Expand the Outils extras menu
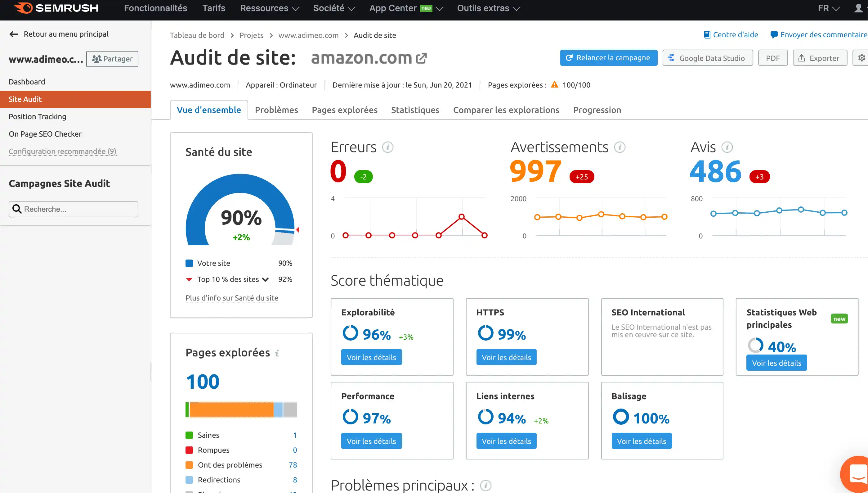 click(489, 8)
